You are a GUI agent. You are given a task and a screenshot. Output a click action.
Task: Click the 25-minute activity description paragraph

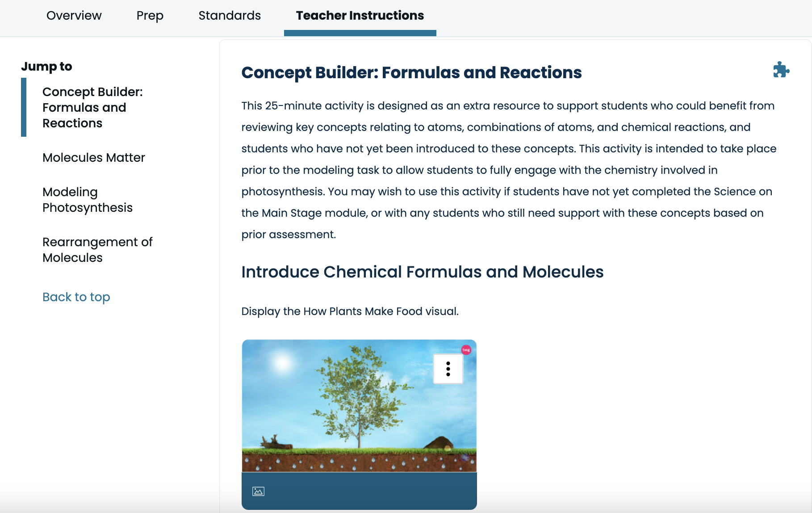click(x=509, y=170)
